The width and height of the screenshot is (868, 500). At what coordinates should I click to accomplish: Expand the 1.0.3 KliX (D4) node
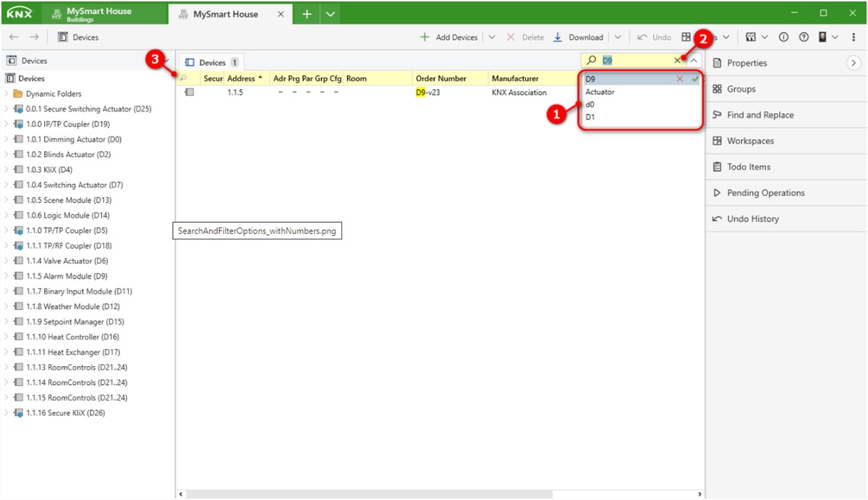(x=7, y=170)
